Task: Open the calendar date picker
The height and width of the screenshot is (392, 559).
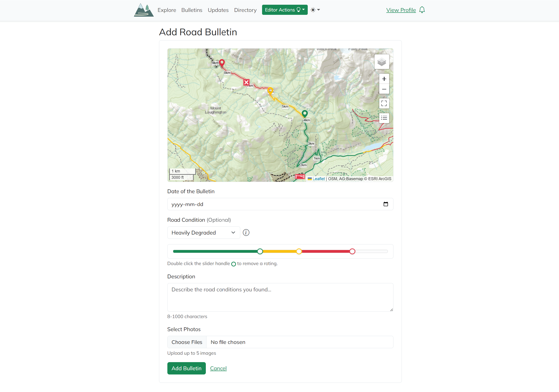Action: 385,204
